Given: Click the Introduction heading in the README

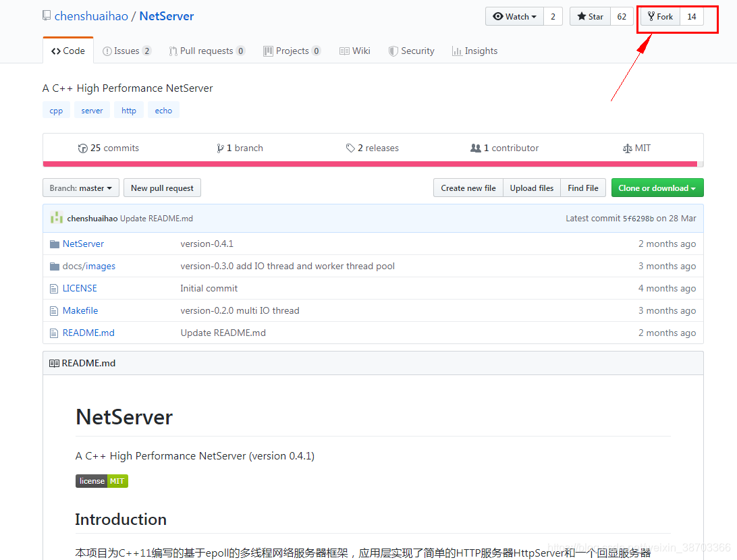Looking at the screenshot, I should pyautogui.click(x=121, y=520).
